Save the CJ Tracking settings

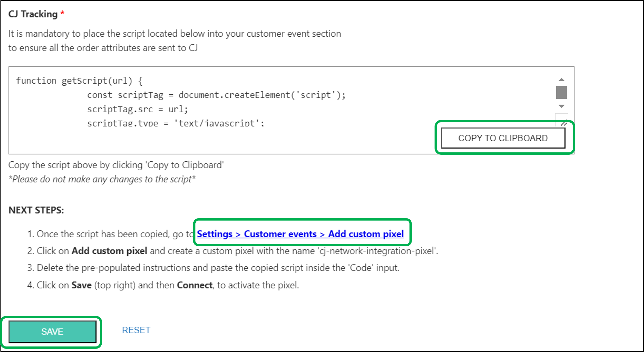pos(52,332)
